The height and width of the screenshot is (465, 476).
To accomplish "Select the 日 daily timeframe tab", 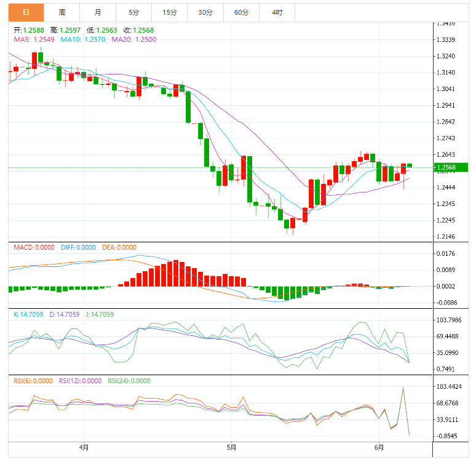I will coord(26,12).
